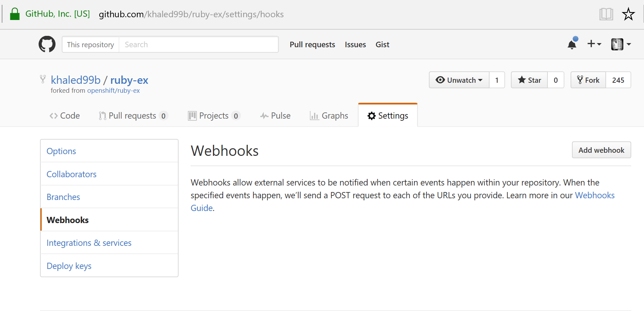Image resolution: width=644 pixels, height=311 pixels.
Task: Click the This repository search scope
Action: (90, 44)
